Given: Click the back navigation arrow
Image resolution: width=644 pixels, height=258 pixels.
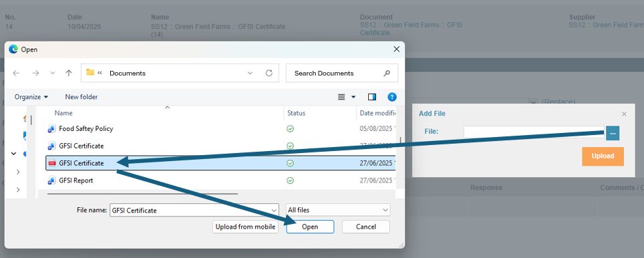Looking at the screenshot, I should click(16, 73).
